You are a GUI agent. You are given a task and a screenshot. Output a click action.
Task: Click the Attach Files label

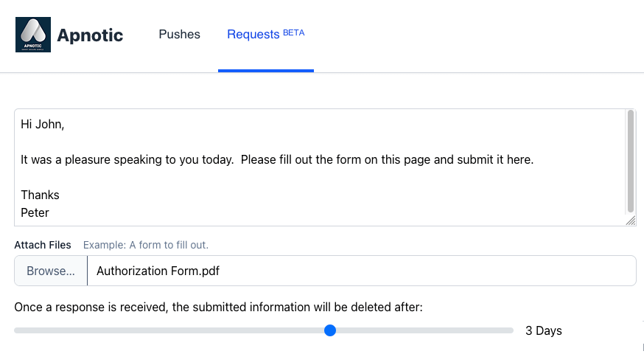[x=43, y=245]
